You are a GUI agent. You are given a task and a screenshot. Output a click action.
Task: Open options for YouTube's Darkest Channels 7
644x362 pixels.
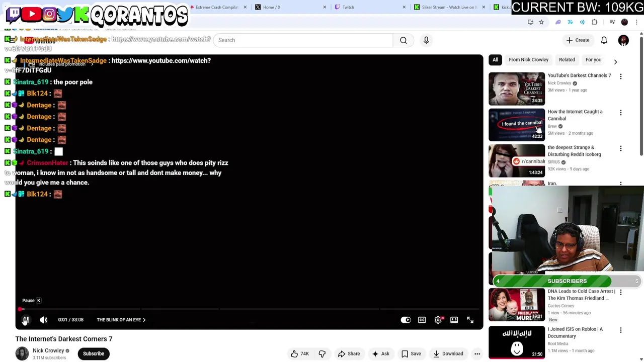coord(621,76)
